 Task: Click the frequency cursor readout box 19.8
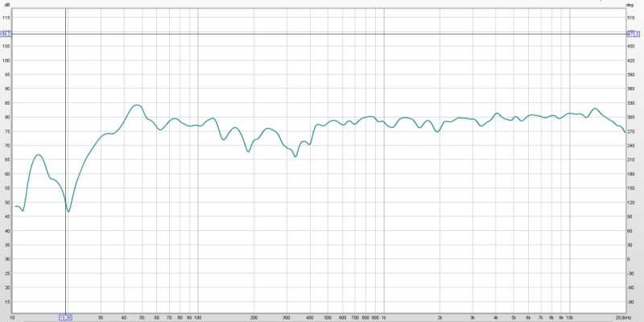pyautogui.click(x=66, y=317)
